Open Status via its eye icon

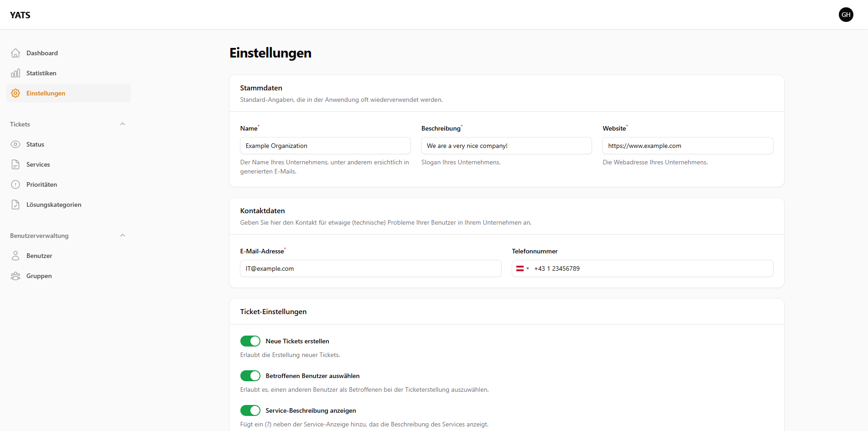tap(16, 144)
